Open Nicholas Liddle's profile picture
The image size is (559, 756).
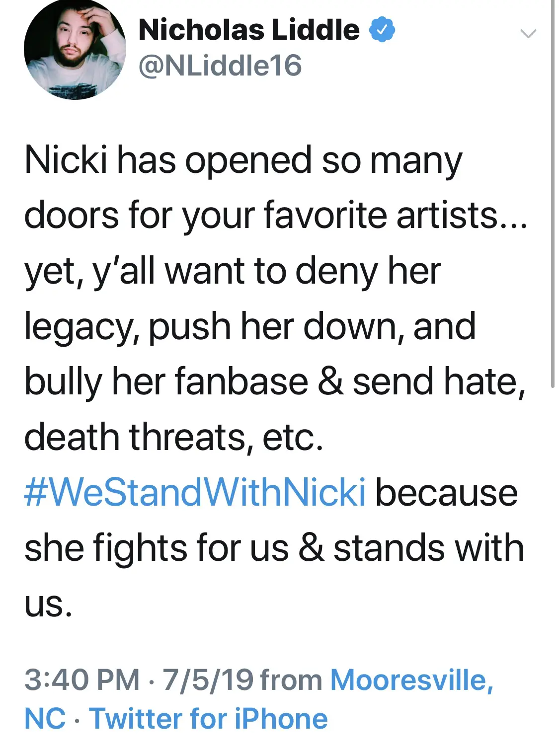click(x=75, y=49)
